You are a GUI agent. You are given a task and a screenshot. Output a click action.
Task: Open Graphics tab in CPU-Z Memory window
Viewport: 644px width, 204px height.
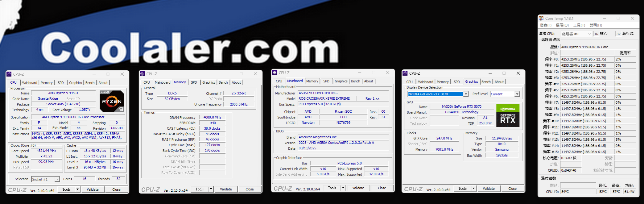[x=209, y=82]
